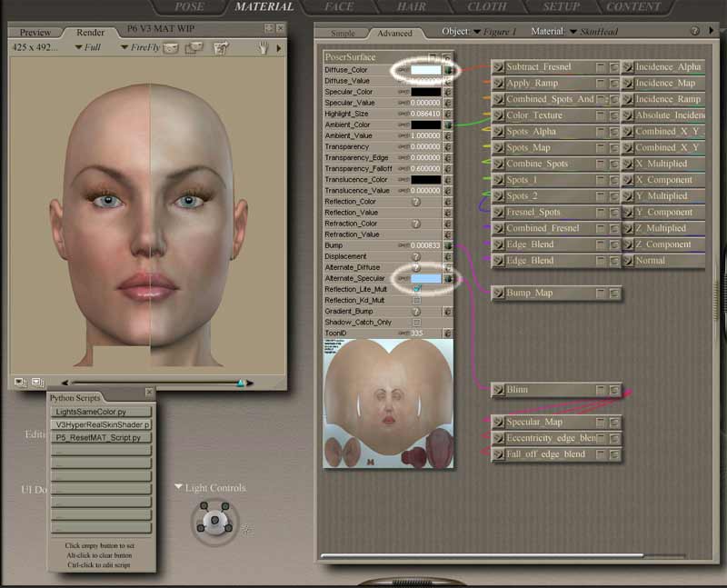Click the Alternate_Specular light blue color swatch
This screenshot has width=727, height=588.
tap(425, 278)
